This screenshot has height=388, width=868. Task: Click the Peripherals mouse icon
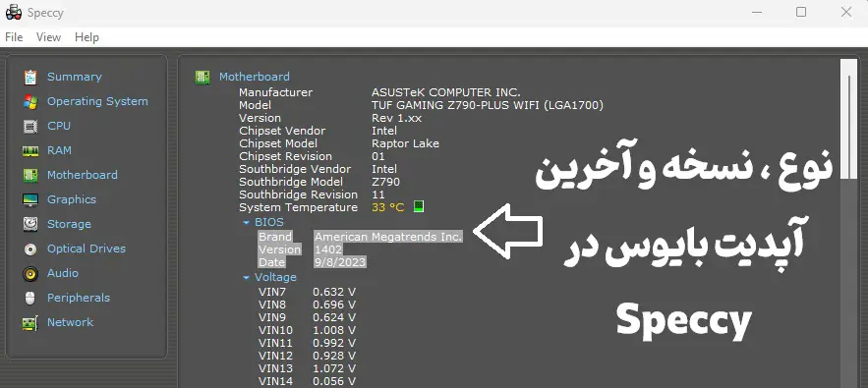pyautogui.click(x=30, y=298)
